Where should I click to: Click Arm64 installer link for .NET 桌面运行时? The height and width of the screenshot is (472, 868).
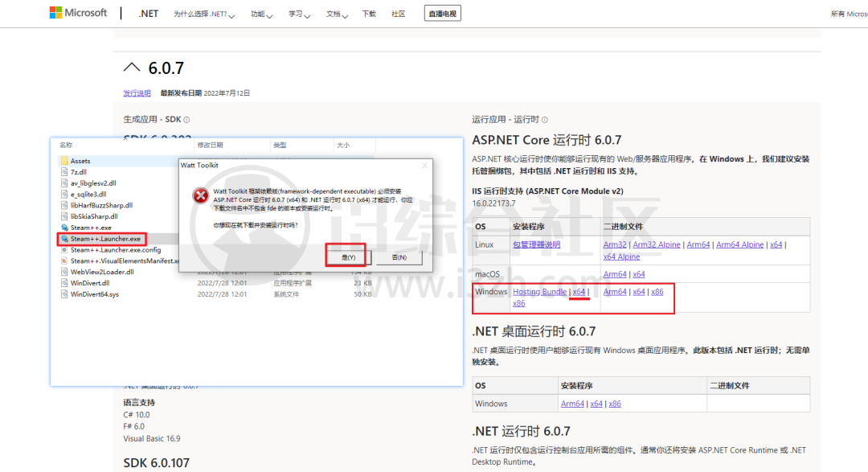pos(572,404)
